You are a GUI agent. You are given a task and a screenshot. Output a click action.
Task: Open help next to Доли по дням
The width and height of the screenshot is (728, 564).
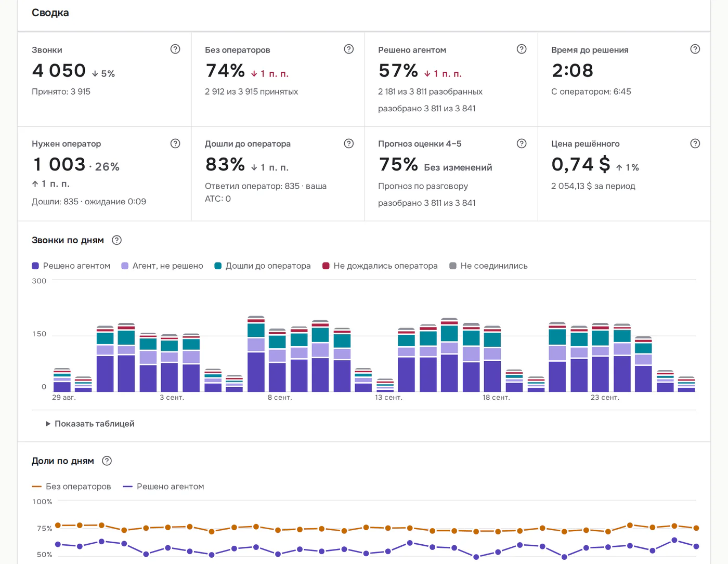click(107, 461)
